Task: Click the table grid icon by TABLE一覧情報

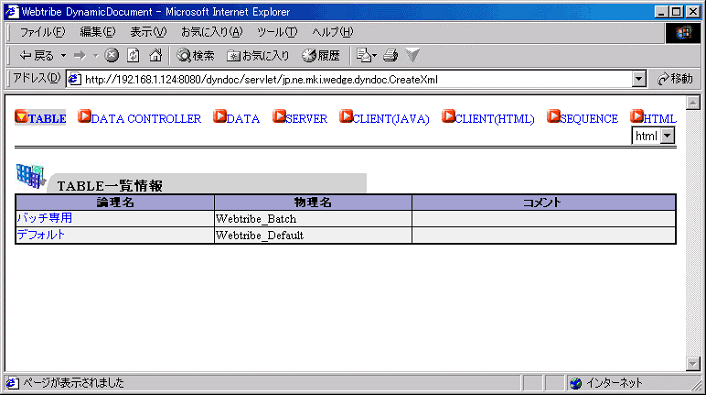Action: (x=31, y=176)
